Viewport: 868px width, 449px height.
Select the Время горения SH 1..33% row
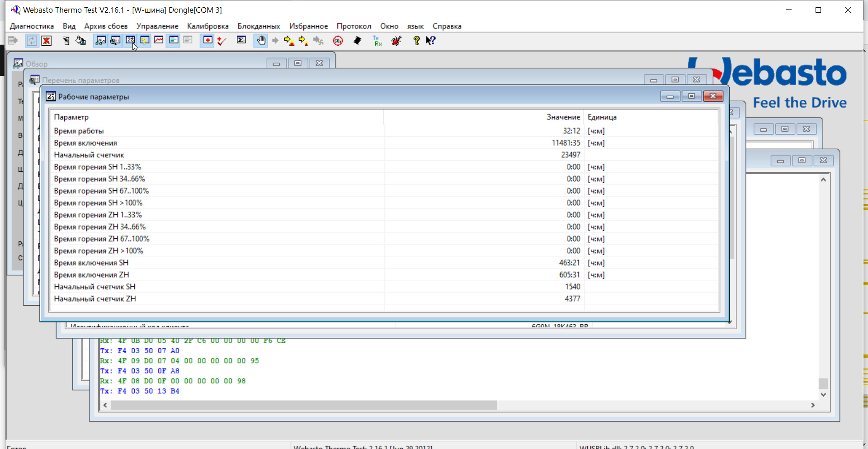point(384,167)
